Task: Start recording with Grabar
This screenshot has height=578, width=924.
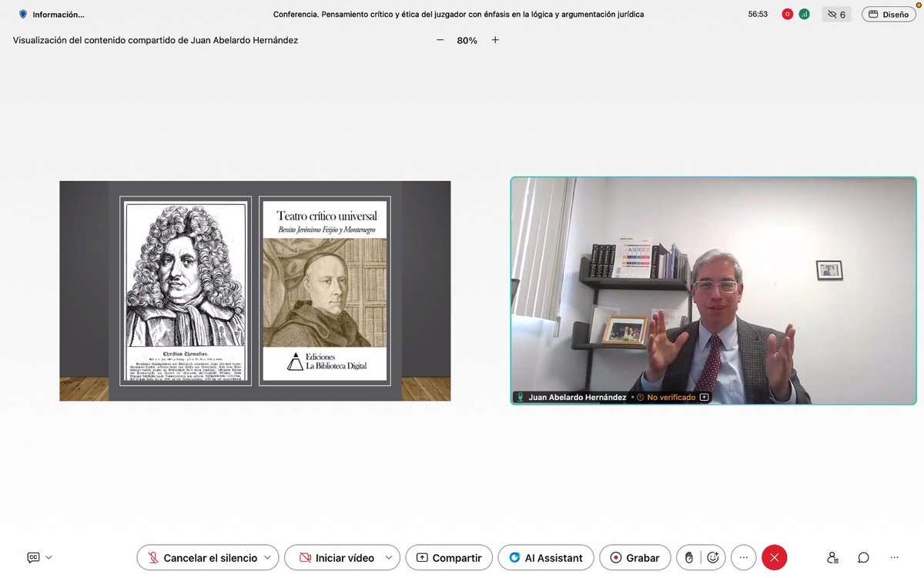Action: click(x=635, y=557)
